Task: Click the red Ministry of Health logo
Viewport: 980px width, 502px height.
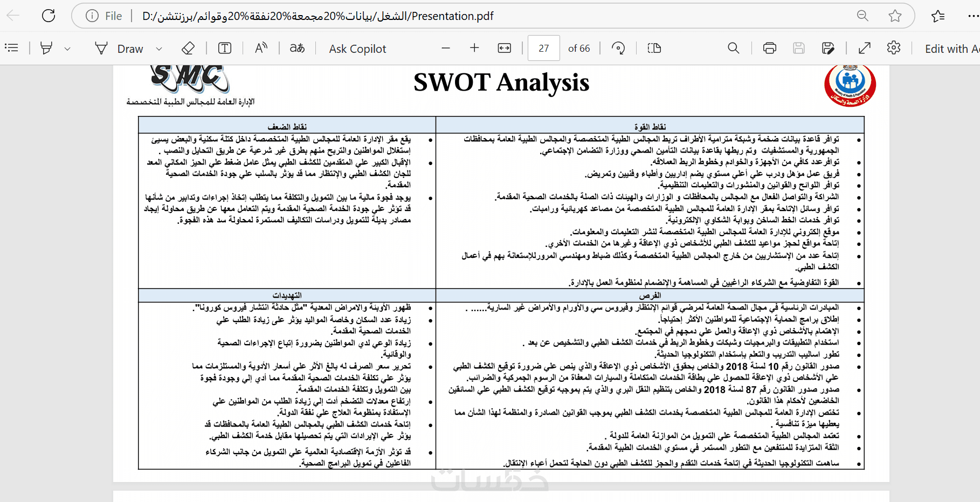Action: pyautogui.click(x=850, y=85)
